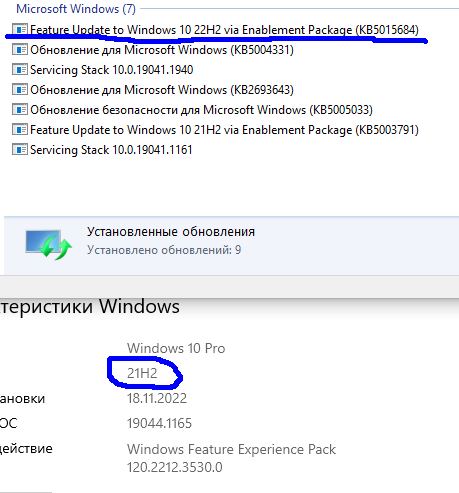459x493 pixels.
Task: Click icon next to Servicing Stack 10.0.19041.1940
Action: (x=20, y=70)
